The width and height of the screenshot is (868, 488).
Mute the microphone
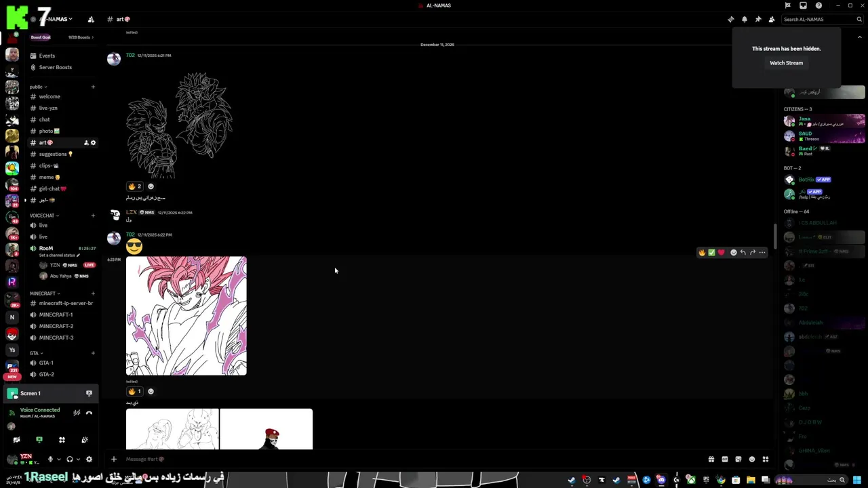pos(50,459)
